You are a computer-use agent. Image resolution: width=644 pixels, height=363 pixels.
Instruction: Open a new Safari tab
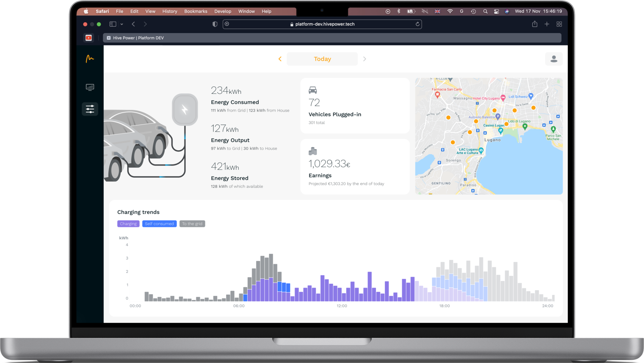click(547, 24)
